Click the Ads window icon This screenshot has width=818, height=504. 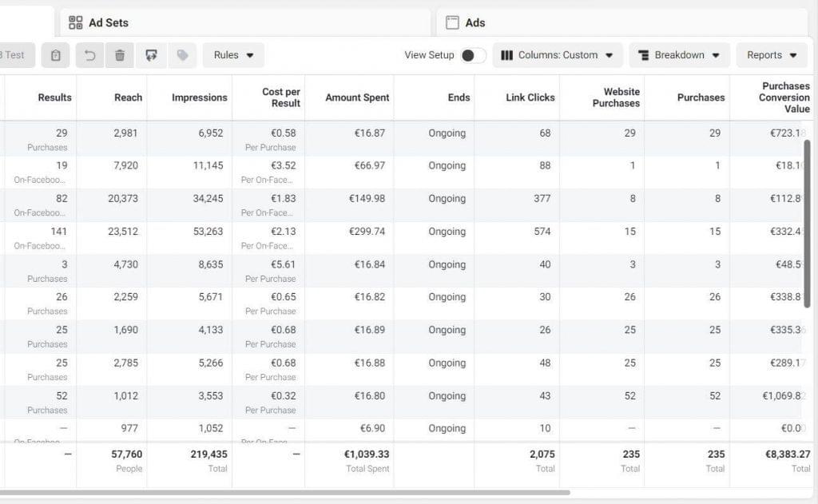point(452,22)
